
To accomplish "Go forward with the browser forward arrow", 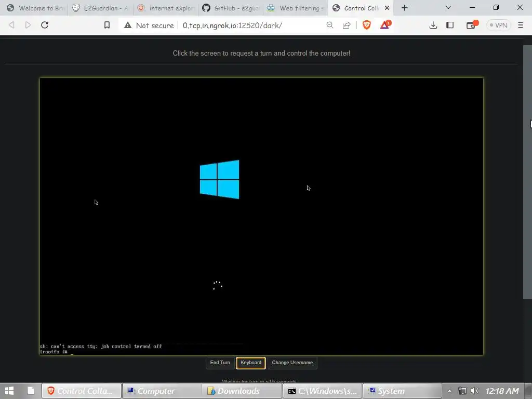I will 28,25.
